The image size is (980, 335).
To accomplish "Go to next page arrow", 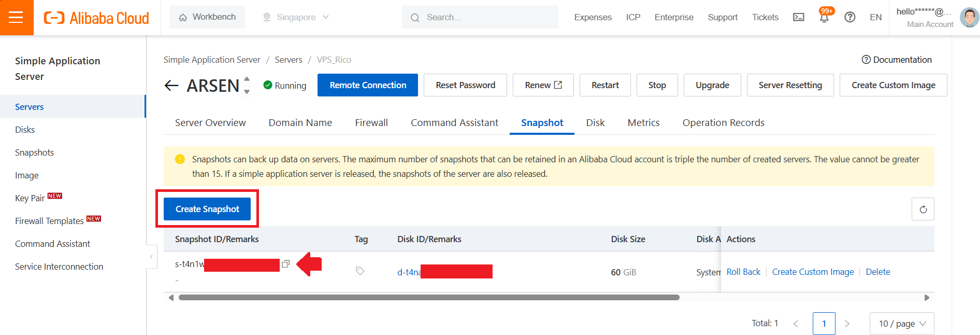I will (x=847, y=324).
